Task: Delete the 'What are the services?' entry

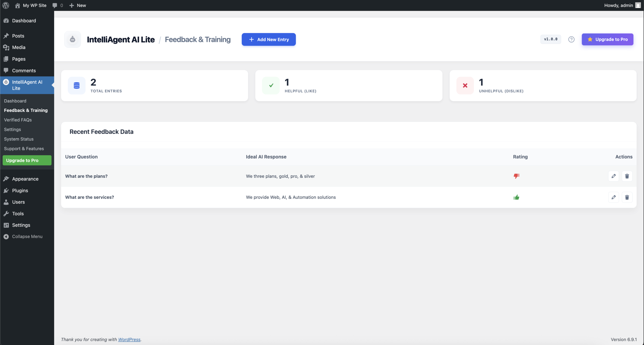Action: (x=627, y=197)
